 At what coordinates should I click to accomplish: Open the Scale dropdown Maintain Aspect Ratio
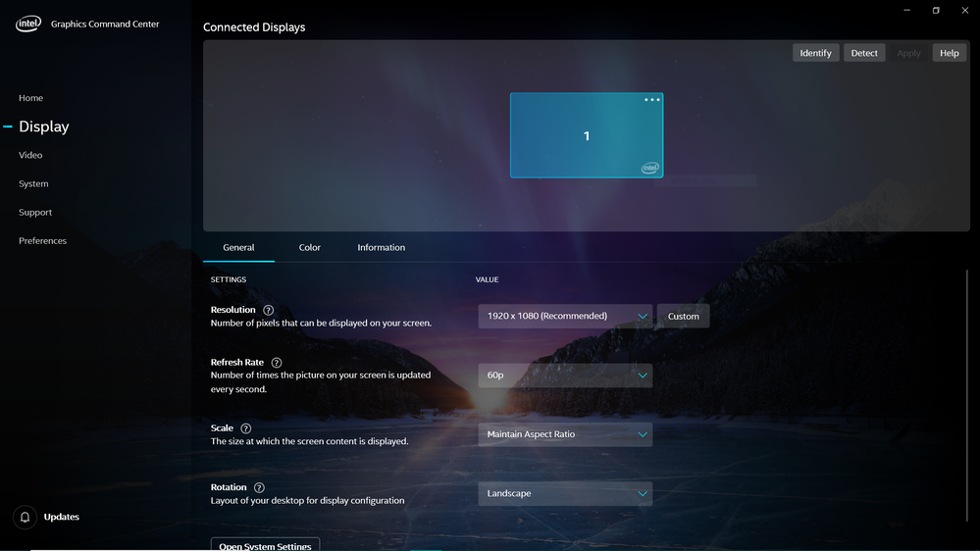pos(565,434)
